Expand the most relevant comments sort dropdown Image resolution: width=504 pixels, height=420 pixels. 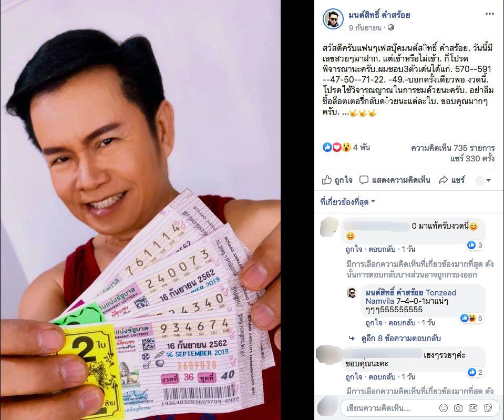pos(347,202)
